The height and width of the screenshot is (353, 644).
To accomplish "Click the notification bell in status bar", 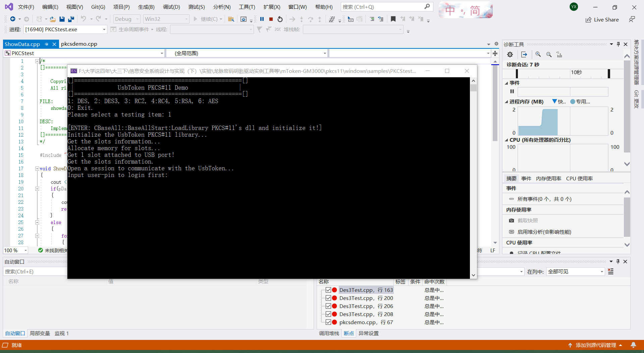I will [x=634, y=345].
